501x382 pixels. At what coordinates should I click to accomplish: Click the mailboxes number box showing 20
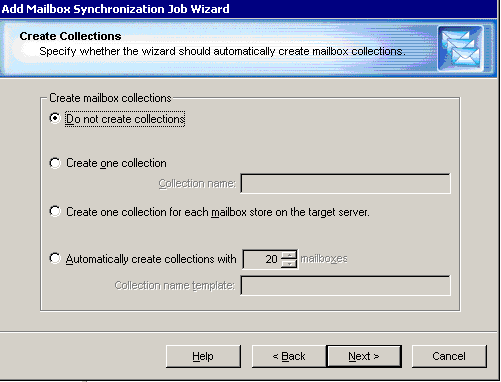(263, 259)
